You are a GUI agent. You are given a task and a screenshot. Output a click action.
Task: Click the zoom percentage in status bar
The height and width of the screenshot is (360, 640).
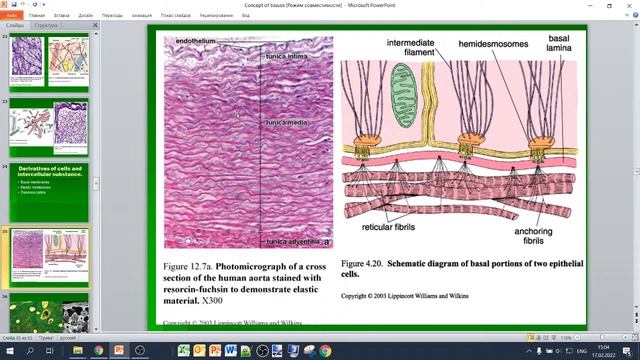point(565,338)
